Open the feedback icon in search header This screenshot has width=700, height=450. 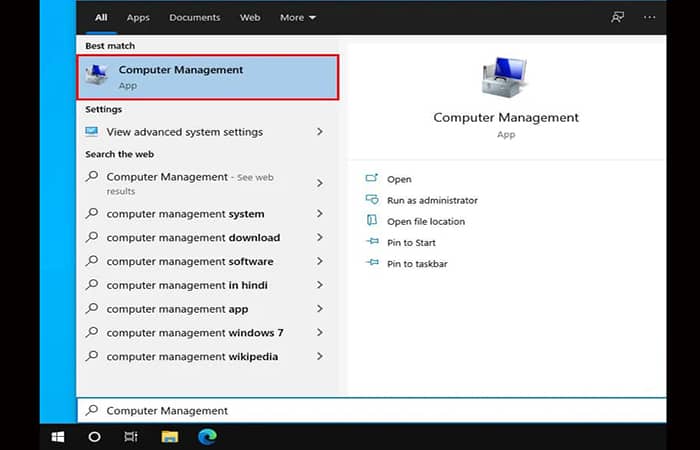pyautogui.click(x=617, y=17)
